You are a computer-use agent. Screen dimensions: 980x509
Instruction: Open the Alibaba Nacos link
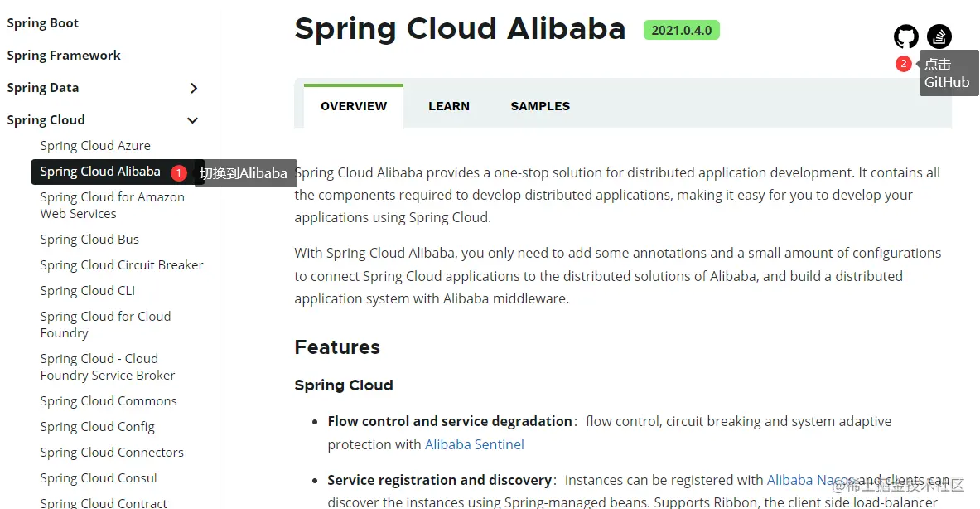(810, 480)
